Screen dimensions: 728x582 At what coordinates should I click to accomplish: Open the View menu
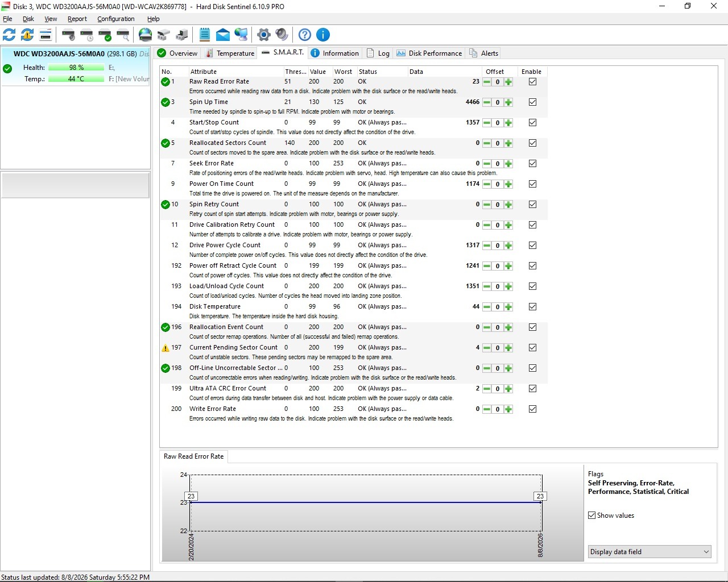[x=51, y=19]
